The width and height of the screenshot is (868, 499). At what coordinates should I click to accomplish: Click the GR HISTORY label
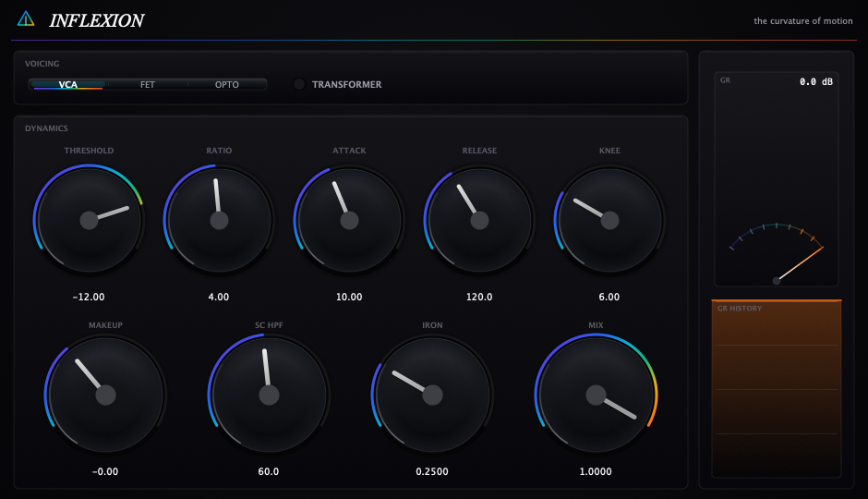(x=740, y=309)
